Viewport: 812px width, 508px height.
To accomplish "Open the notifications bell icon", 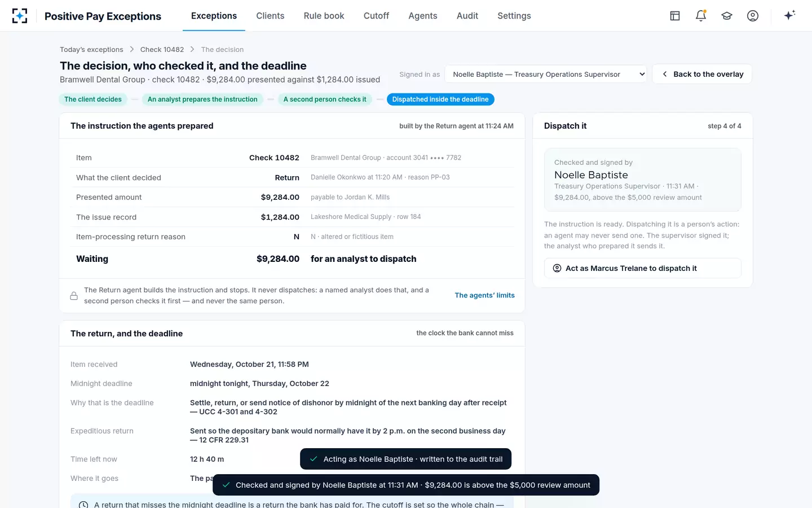I will click(x=701, y=16).
